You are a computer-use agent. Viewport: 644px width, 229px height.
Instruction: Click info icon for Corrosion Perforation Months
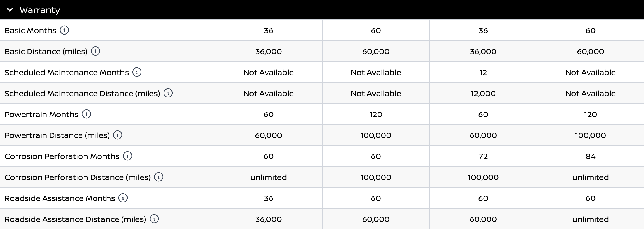(x=128, y=156)
